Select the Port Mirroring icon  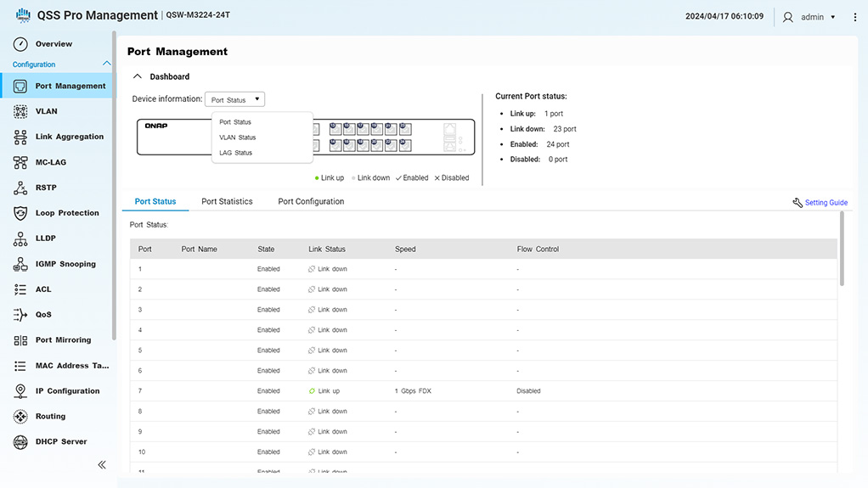20,340
